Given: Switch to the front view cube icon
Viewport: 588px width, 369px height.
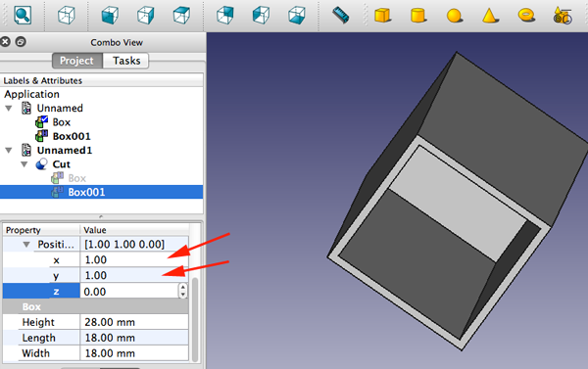Looking at the screenshot, I should (x=110, y=16).
